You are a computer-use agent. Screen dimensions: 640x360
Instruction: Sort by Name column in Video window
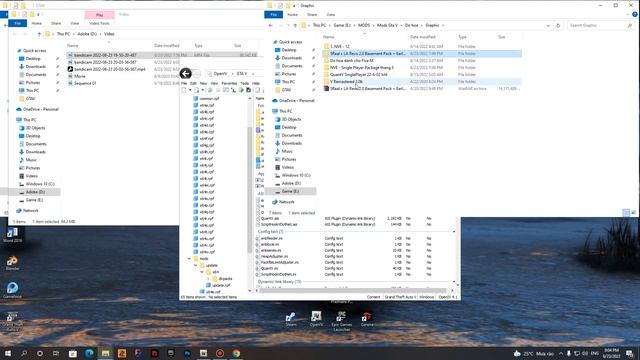point(73,46)
